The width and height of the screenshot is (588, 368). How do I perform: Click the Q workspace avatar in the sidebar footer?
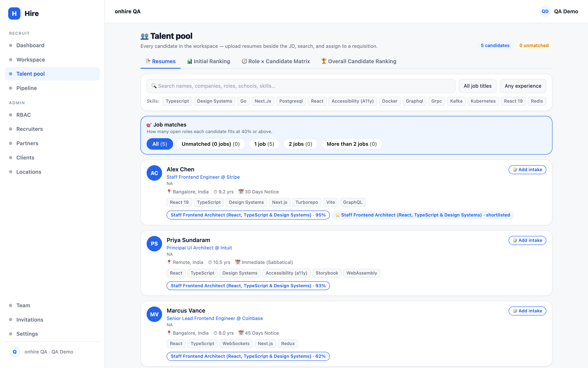pos(14,352)
